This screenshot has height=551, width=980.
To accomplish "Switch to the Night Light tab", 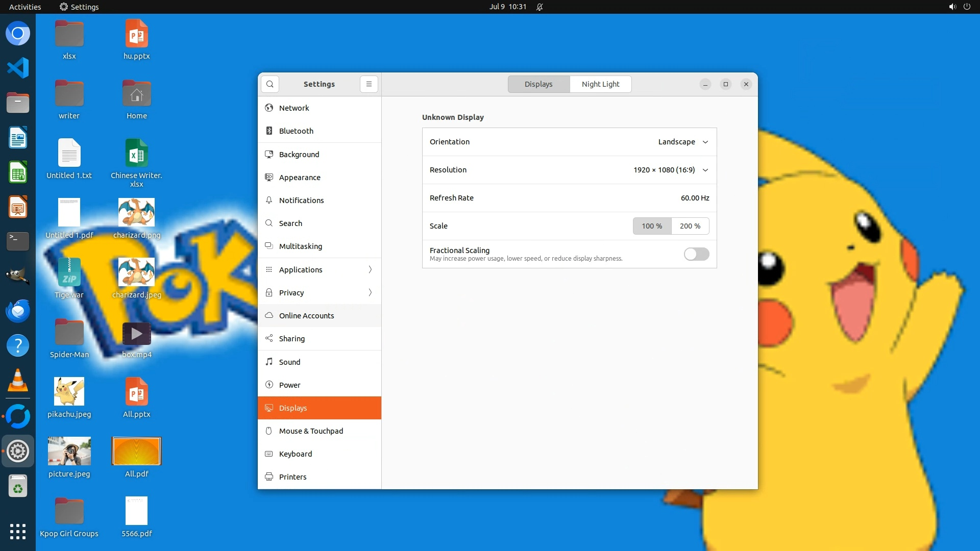I will (600, 84).
